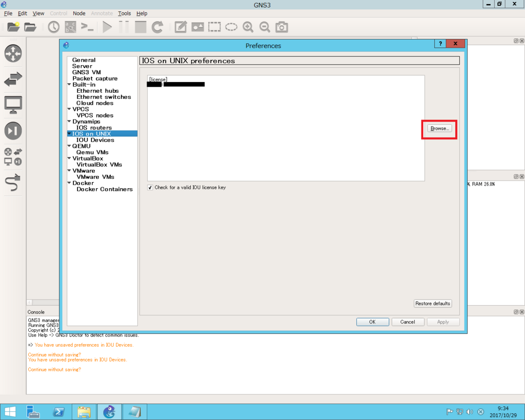Collapse the Built-in tree group
Image resolution: width=525 pixels, height=420 pixels.
pos(69,85)
